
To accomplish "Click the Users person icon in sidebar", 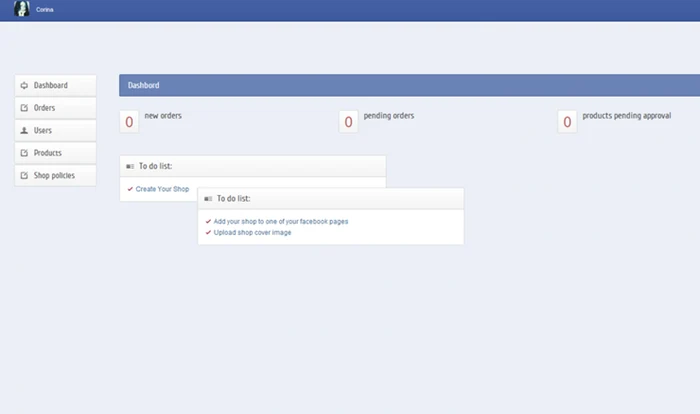I will (24, 130).
